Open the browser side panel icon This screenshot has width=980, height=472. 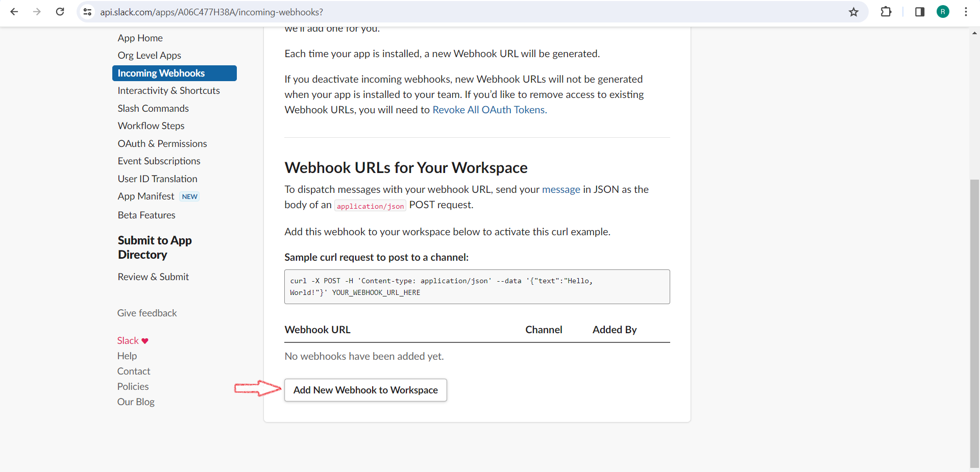[920, 12]
